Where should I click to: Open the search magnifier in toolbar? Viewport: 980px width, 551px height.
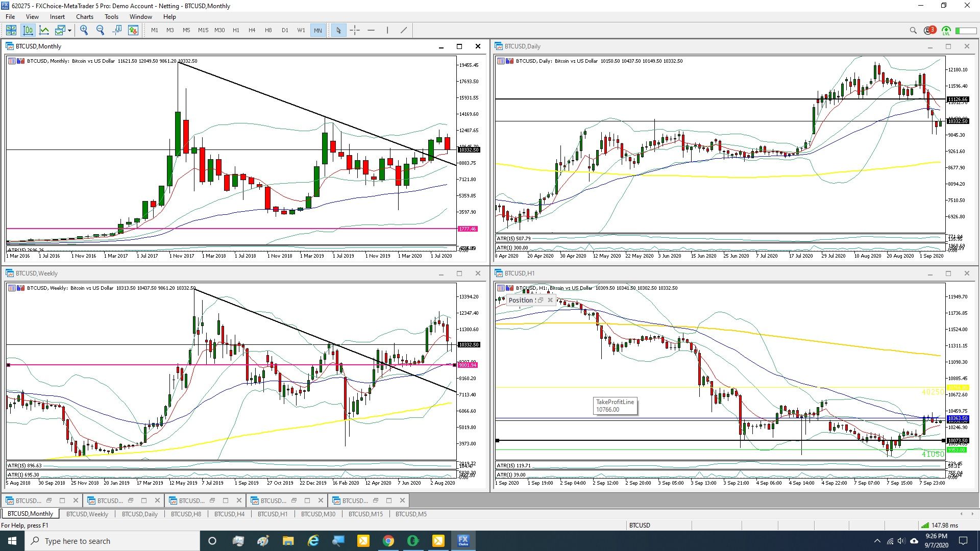[913, 31]
